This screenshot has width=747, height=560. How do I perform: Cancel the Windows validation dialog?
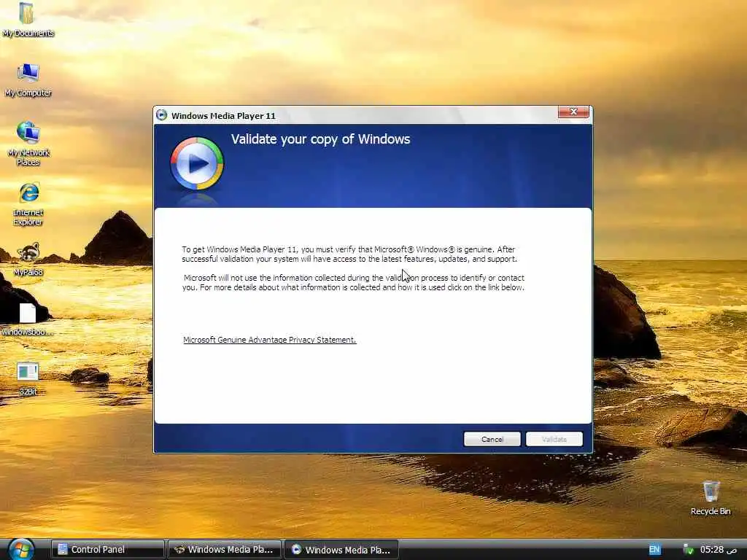(492, 439)
